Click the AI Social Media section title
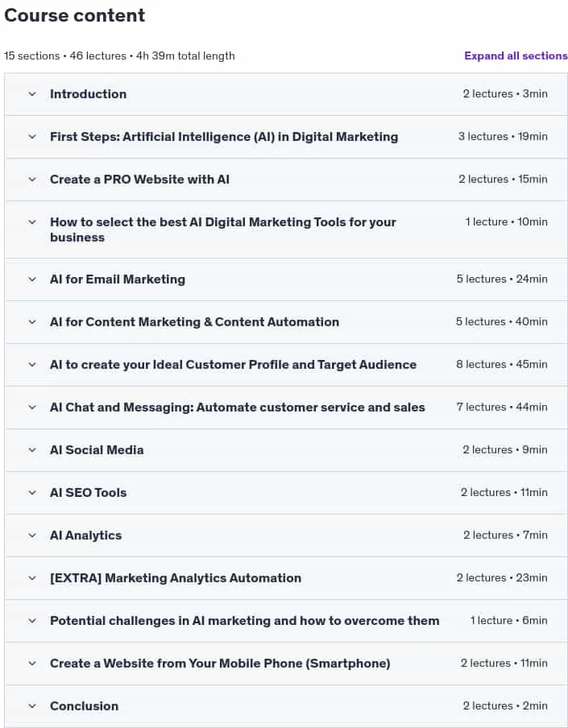568x728 pixels. pyautogui.click(x=97, y=450)
